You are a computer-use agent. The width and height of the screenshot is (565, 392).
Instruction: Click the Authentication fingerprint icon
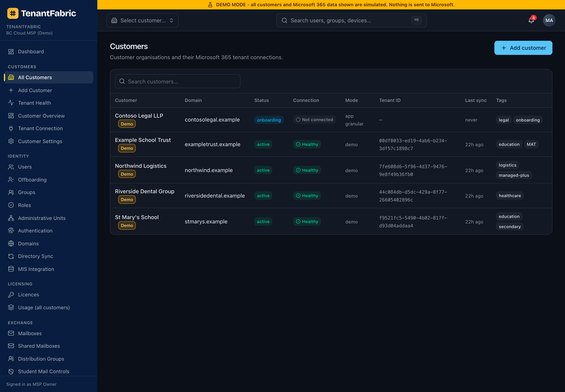[x=11, y=231]
